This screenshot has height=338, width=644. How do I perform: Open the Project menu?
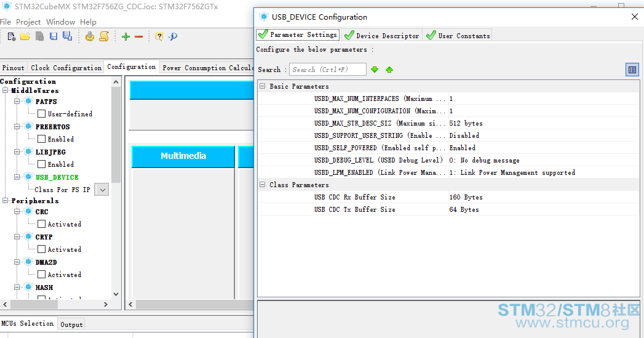(x=28, y=22)
